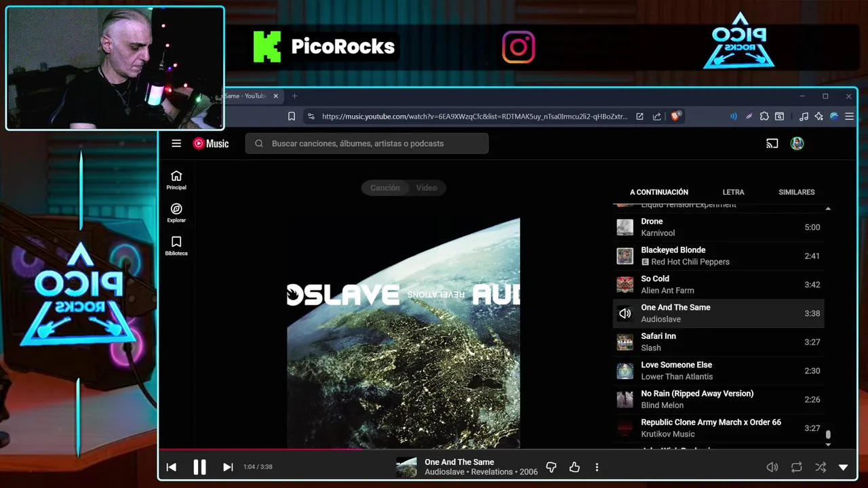Open the browser main menu
The image size is (868, 488).
pyautogui.click(x=849, y=117)
